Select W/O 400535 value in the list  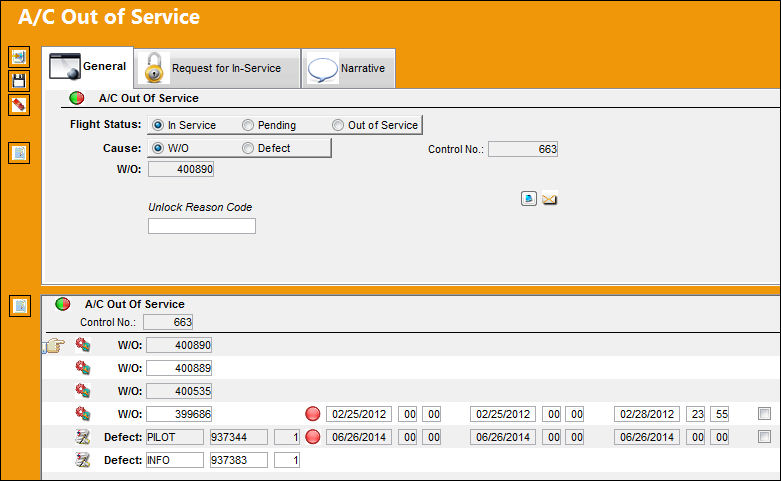coord(179,391)
